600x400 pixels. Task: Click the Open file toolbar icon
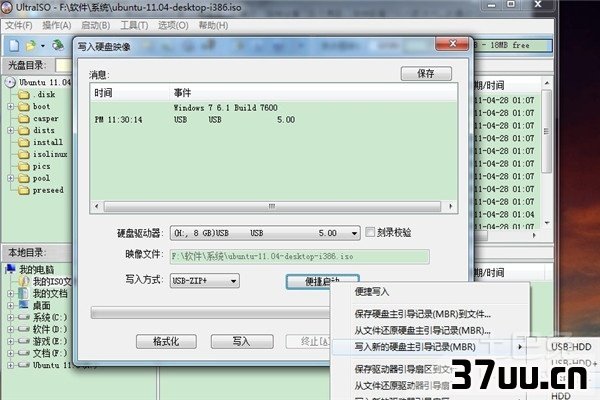[31, 46]
